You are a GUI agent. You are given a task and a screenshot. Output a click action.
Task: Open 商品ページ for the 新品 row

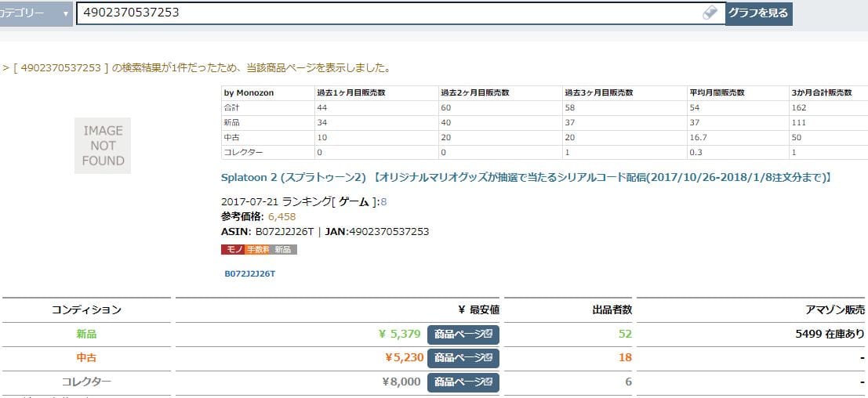click(463, 335)
